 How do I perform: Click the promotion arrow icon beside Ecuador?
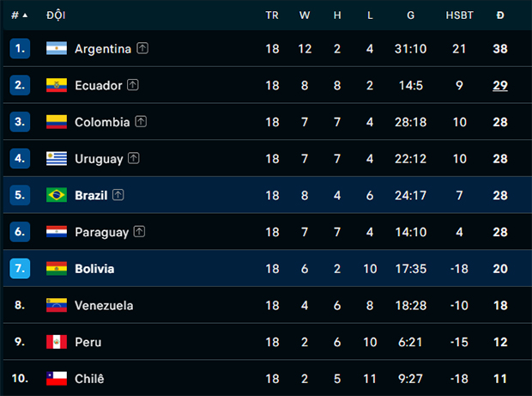[133, 85]
